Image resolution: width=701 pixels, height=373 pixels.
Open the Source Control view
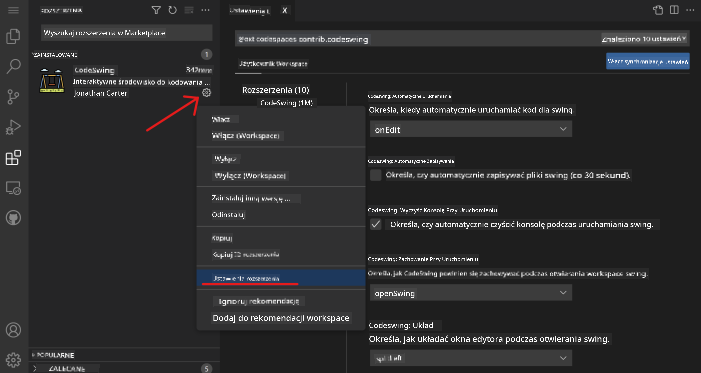pyautogui.click(x=13, y=97)
